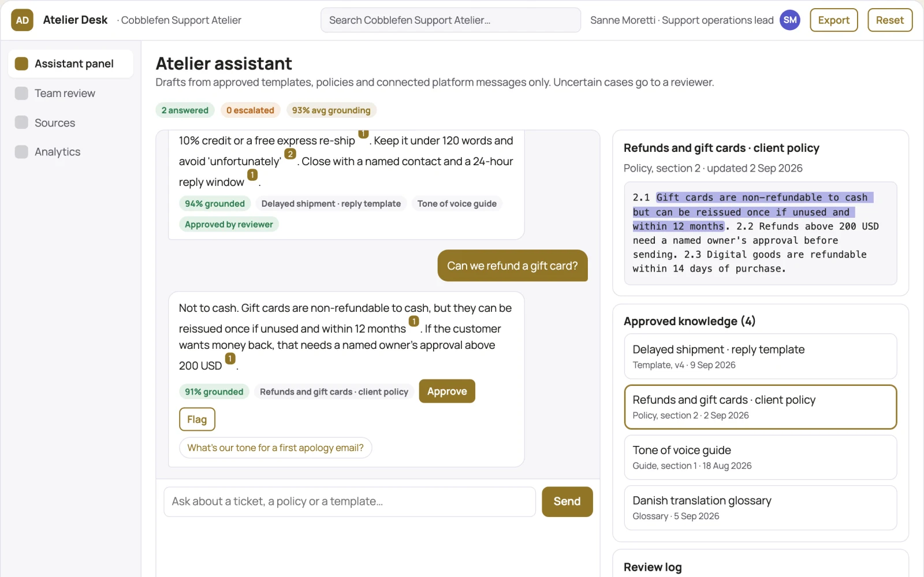The width and height of the screenshot is (924, 577).
Task: Click the '91% grounded' badge
Action: pos(214,392)
